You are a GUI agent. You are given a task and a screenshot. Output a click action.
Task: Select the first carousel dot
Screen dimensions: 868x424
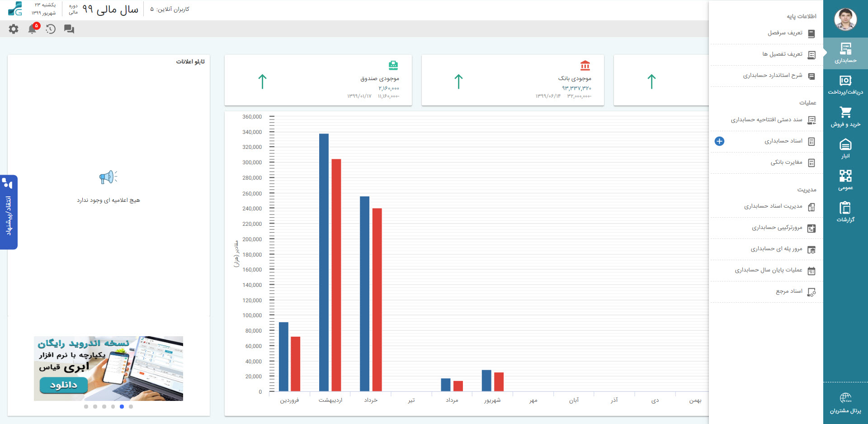tap(86, 406)
